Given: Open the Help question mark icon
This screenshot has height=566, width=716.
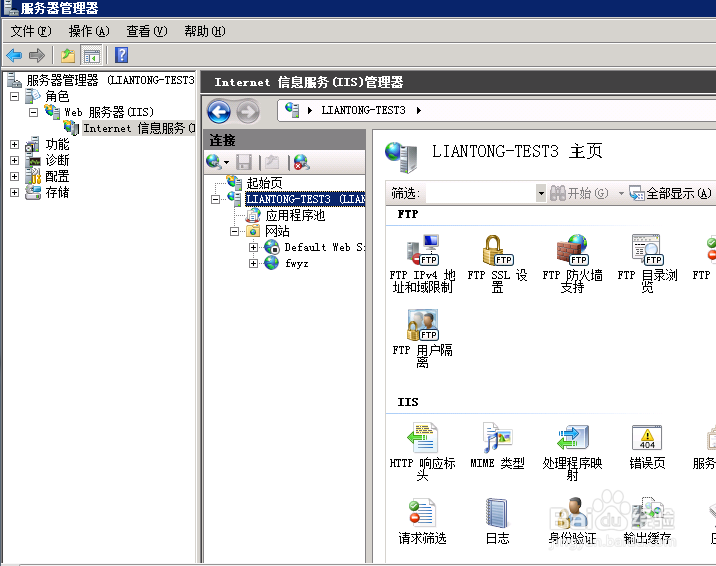Looking at the screenshot, I should point(121,55).
